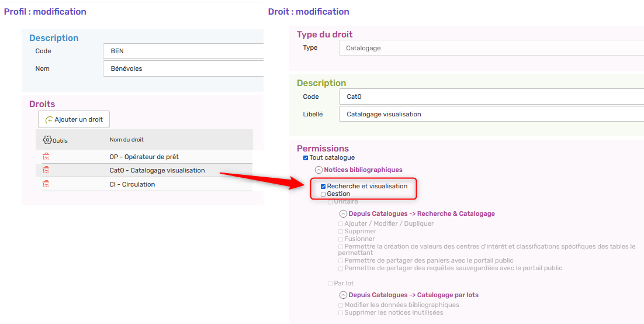Check the Unitaire option
644x324 pixels.
point(330,202)
